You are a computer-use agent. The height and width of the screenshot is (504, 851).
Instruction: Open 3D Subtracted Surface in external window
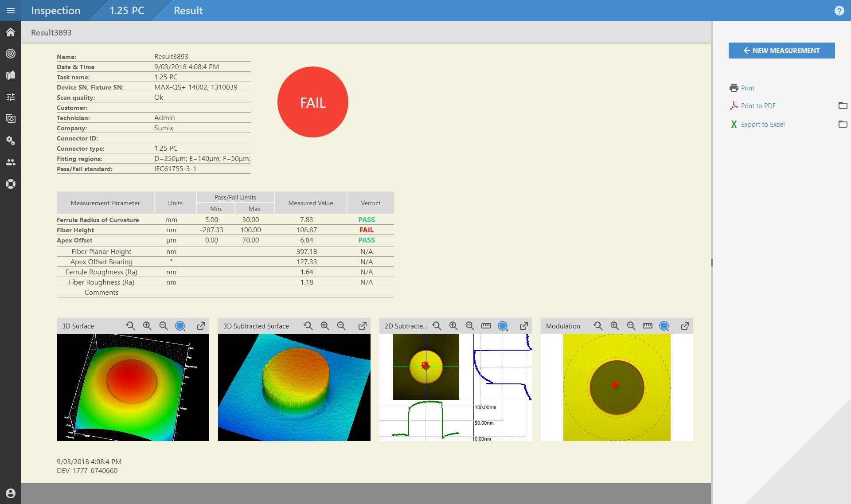pyautogui.click(x=363, y=325)
